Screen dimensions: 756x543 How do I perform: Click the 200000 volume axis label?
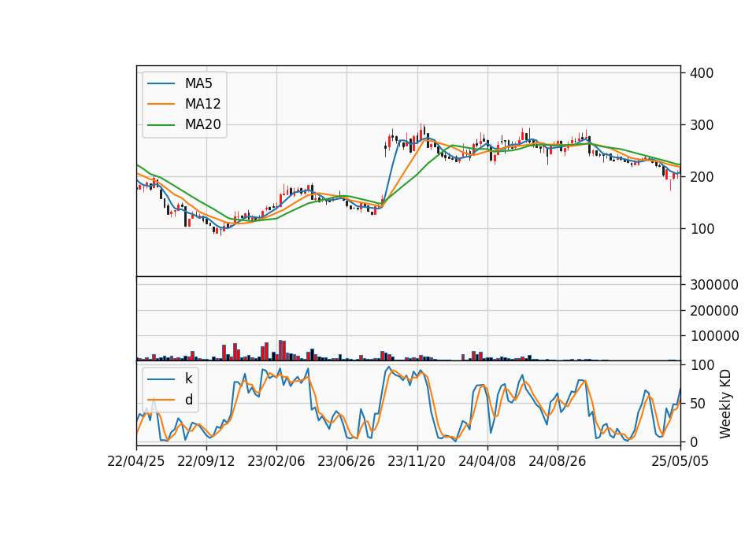[714, 311]
